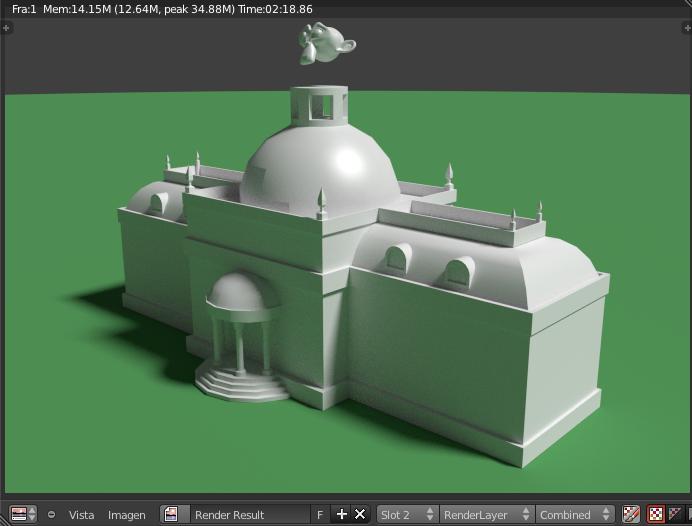Screen dimensions: 692x526
Task: Click the Render Result image name field
Action: point(245,514)
